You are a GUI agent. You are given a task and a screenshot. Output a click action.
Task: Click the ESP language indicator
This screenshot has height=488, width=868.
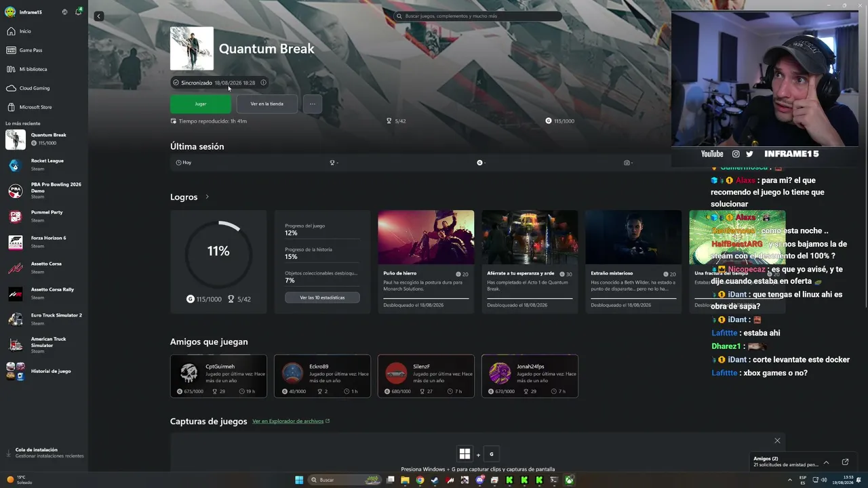click(803, 480)
